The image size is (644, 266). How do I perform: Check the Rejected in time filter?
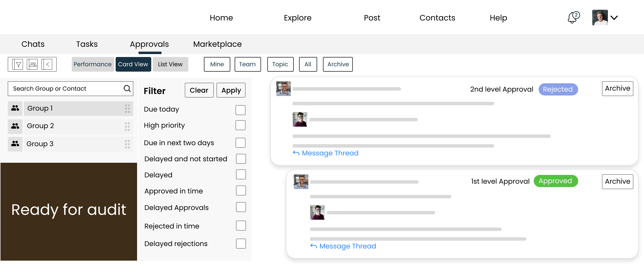(241, 226)
